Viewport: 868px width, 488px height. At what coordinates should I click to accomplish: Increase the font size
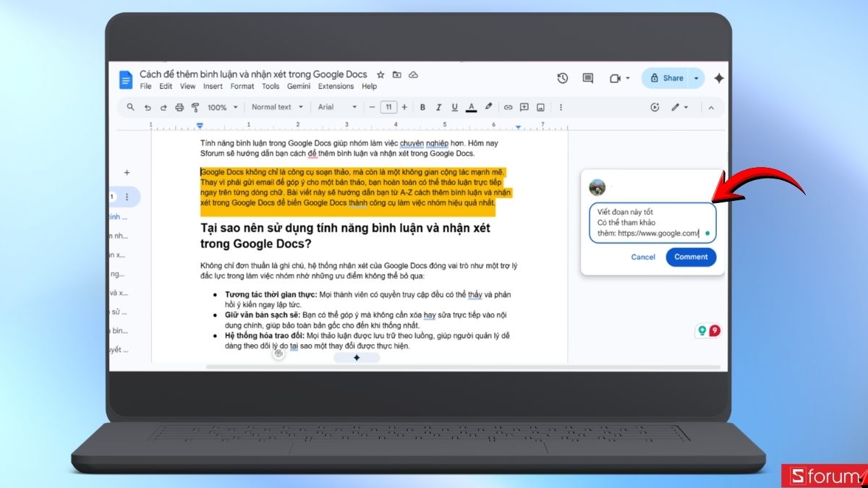(x=404, y=107)
